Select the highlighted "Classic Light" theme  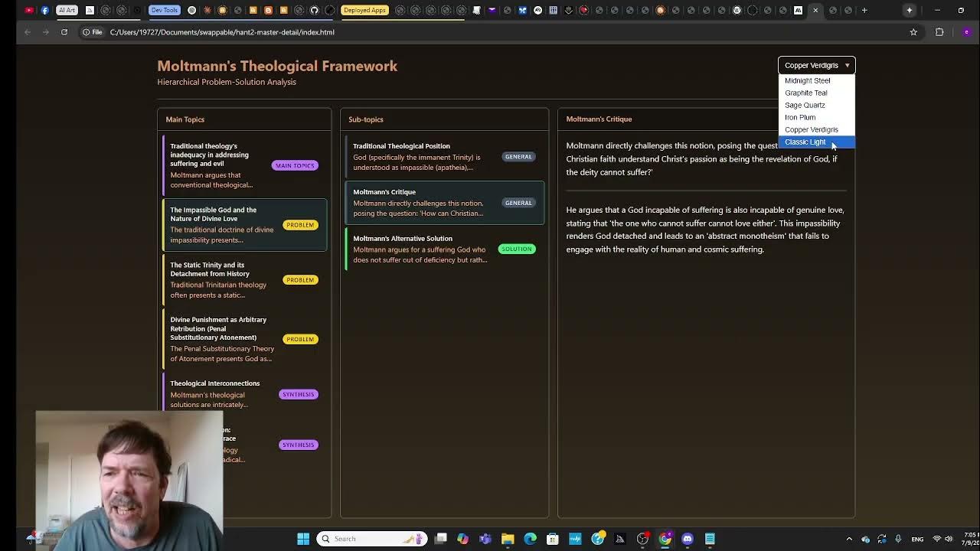pos(805,142)
